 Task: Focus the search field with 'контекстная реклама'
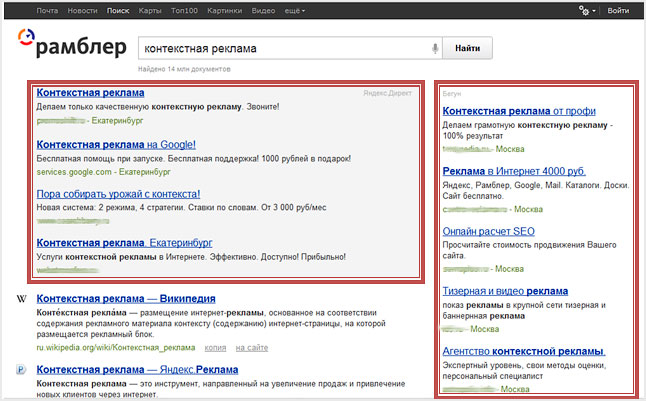tap(290, 48)
